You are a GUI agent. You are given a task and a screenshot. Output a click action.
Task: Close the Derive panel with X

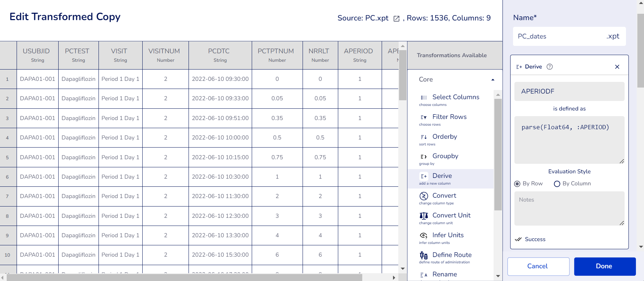[x=617, y=67]
